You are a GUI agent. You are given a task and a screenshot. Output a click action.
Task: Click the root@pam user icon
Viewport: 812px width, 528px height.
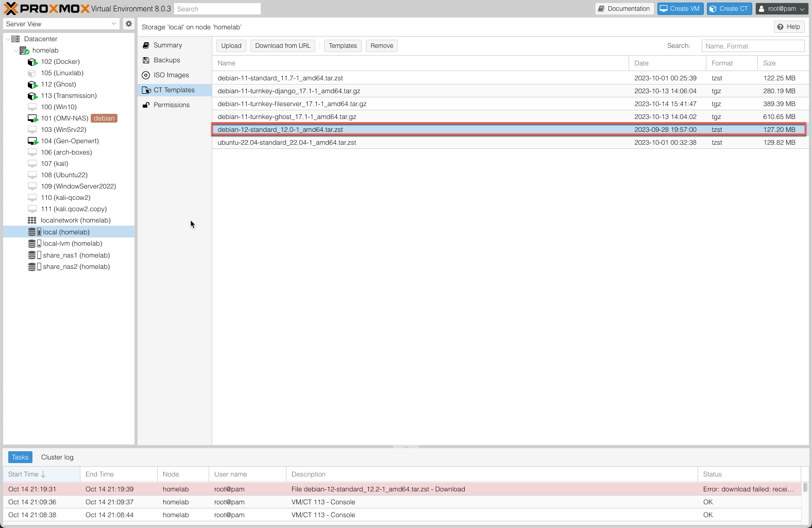762,9
